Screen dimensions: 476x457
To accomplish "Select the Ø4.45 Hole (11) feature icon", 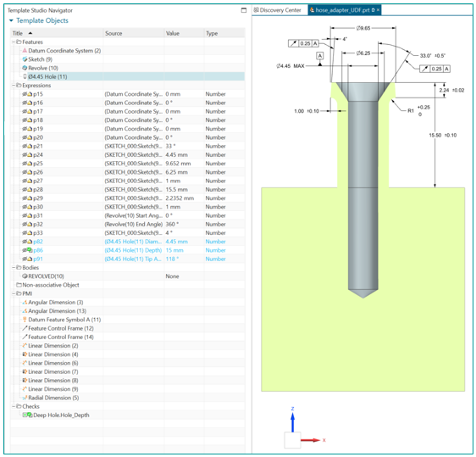I will click(25, 76).
